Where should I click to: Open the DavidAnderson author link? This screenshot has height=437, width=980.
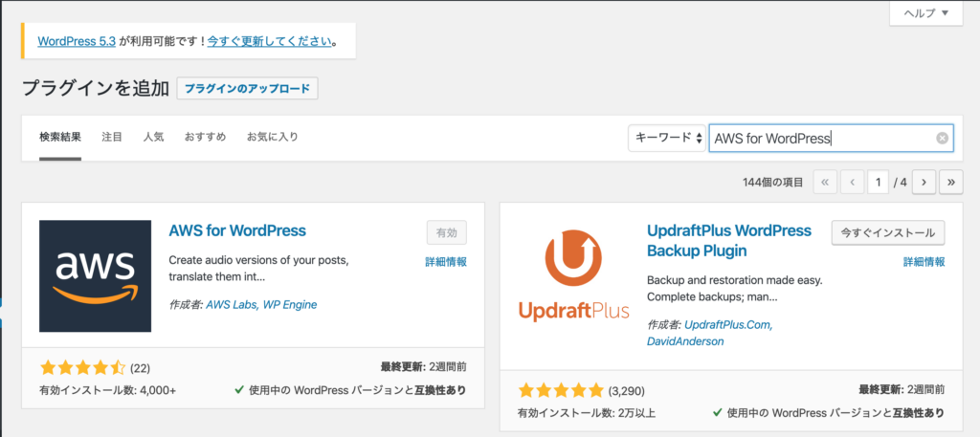(685, 341)
